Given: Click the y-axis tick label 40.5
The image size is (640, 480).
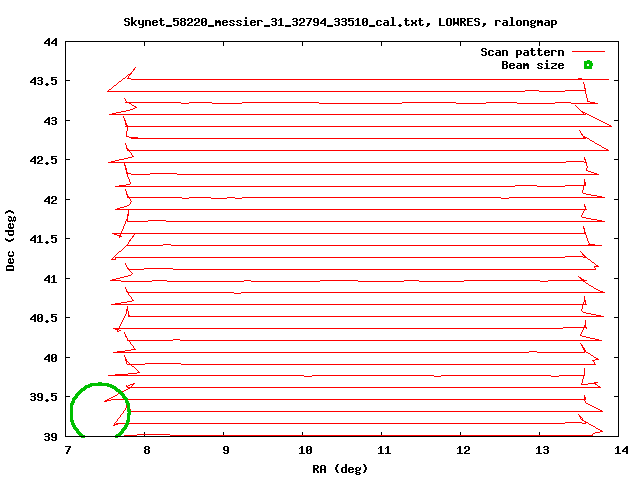Looking at the screenshot, I should click(x=44, y=318).
